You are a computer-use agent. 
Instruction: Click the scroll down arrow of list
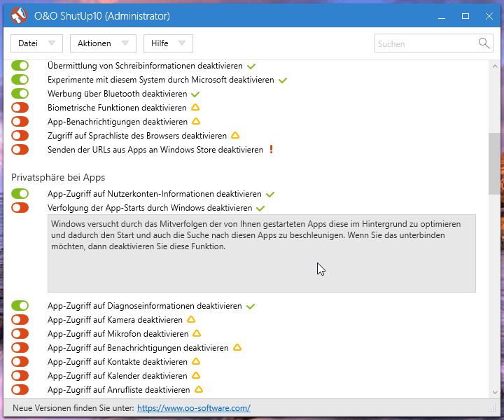[x=495, y=393]
